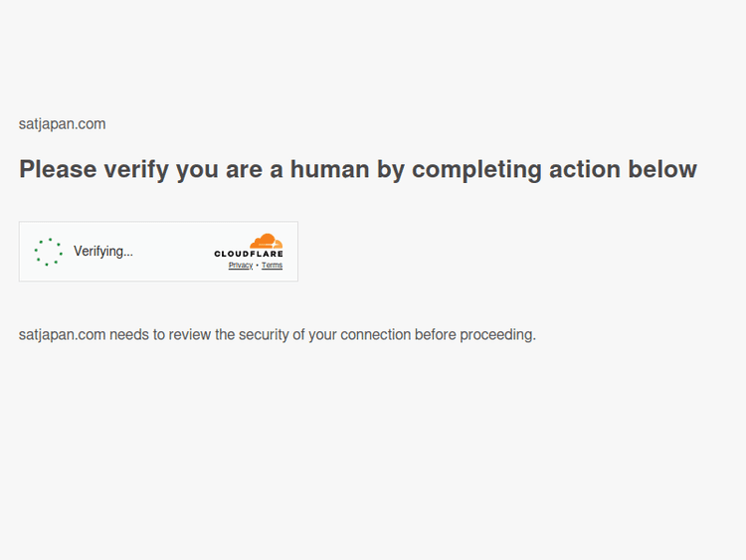Click the "Verifying..." status label

[103, 252]
